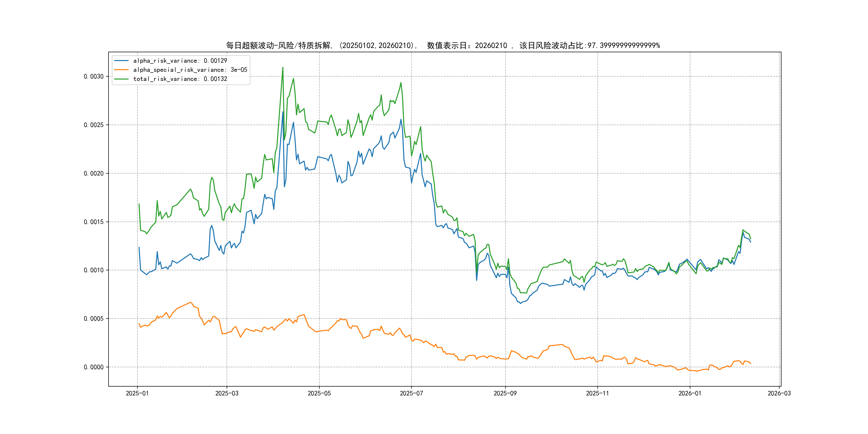Select the alpha_risk_variance: 0.00129 legend label
Viewport: 868px width, 434px height.
(x=180, y=61)
